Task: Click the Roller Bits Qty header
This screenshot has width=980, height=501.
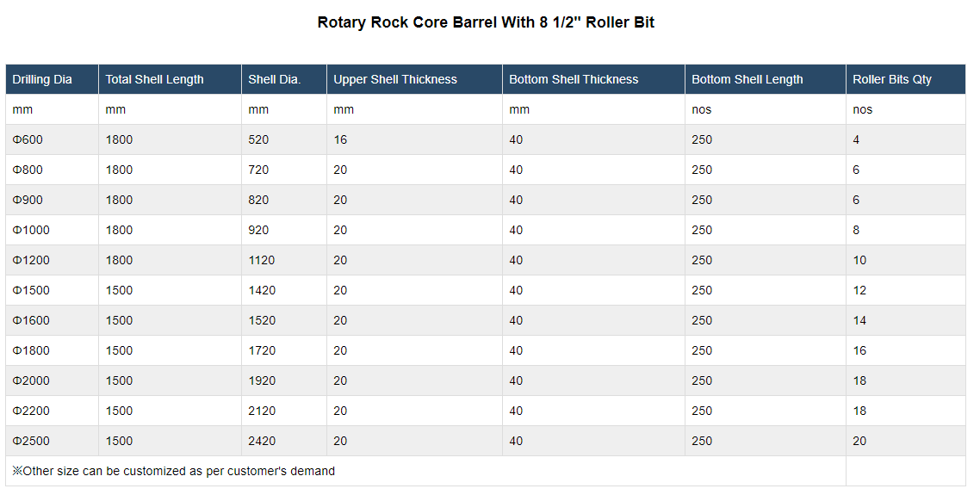Action: pyautogui.click(x=906, y=79)
